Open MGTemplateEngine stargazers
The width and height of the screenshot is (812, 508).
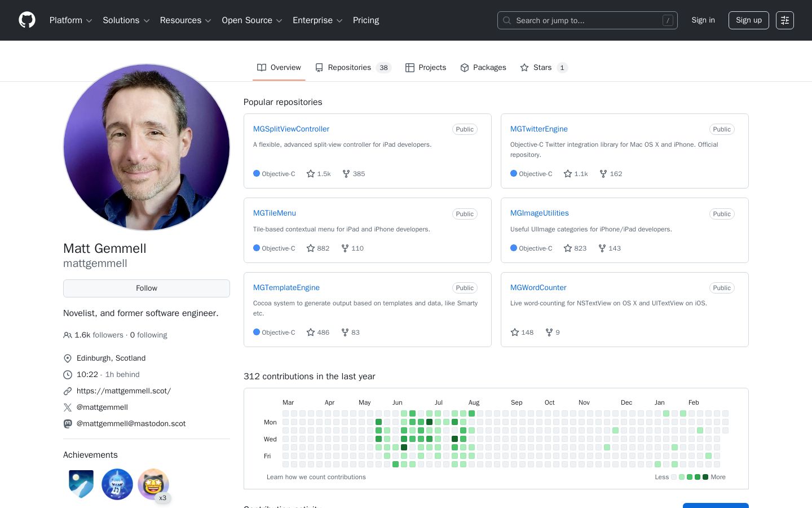318,332
